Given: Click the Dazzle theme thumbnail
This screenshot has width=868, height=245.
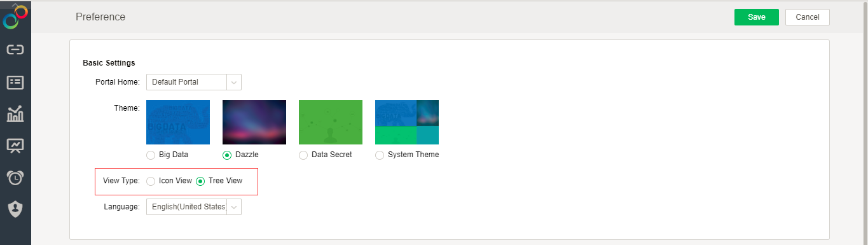Looking at the screenshot, I should tap(254, 122).
